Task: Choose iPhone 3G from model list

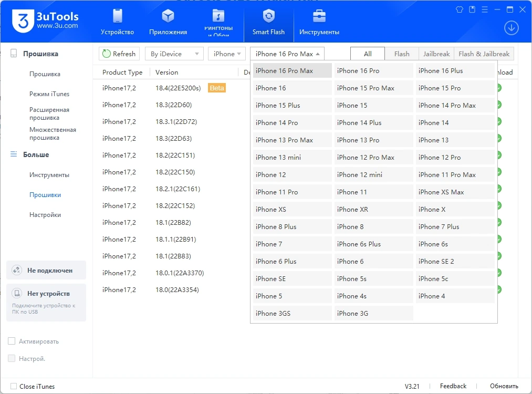Action: click(373, 313)
